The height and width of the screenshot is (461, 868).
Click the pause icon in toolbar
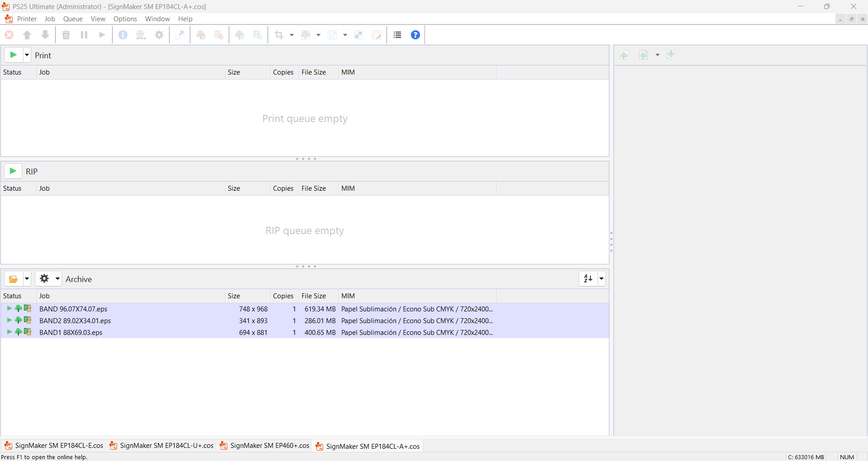(84, 35)
